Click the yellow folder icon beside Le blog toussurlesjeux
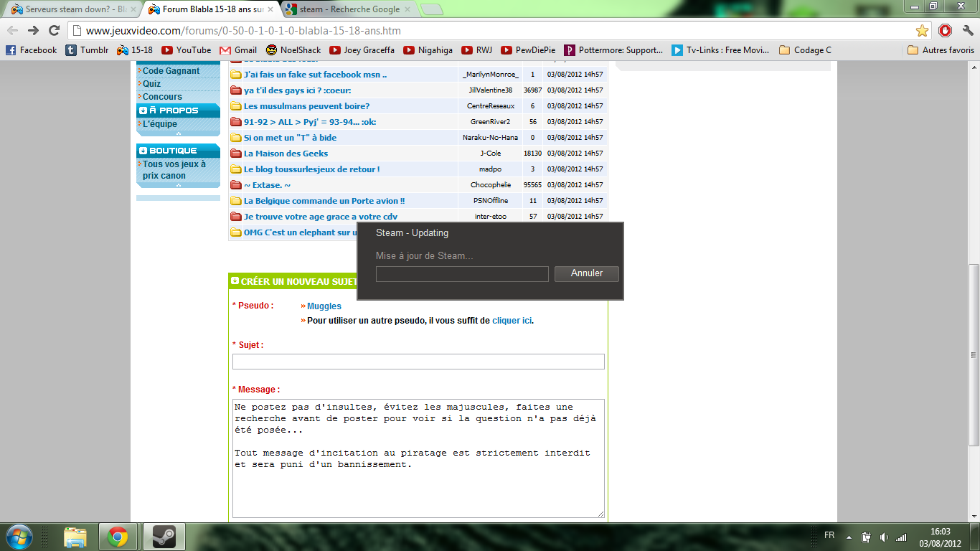This screenshot has height=551, width=980. [x=235, y=169]
